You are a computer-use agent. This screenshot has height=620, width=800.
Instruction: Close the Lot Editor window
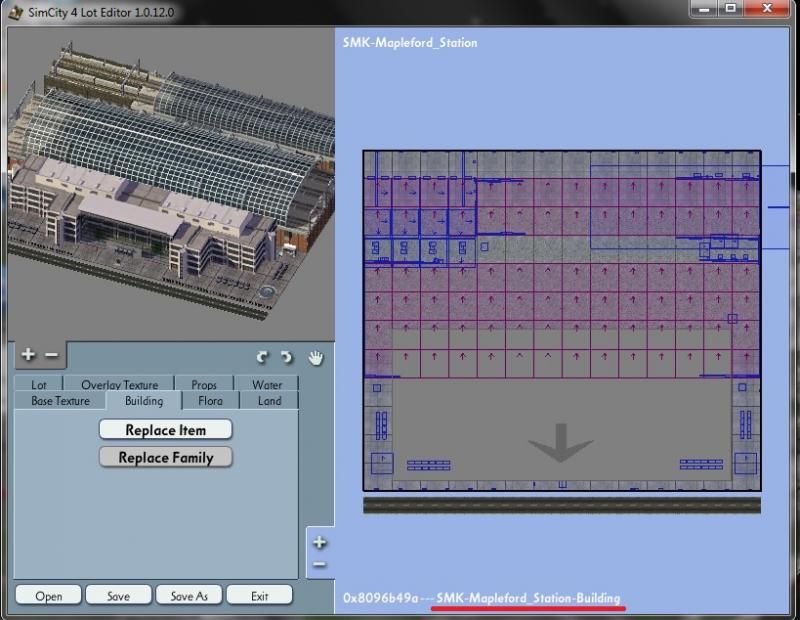pyautogui.click(x=767, y=9)
